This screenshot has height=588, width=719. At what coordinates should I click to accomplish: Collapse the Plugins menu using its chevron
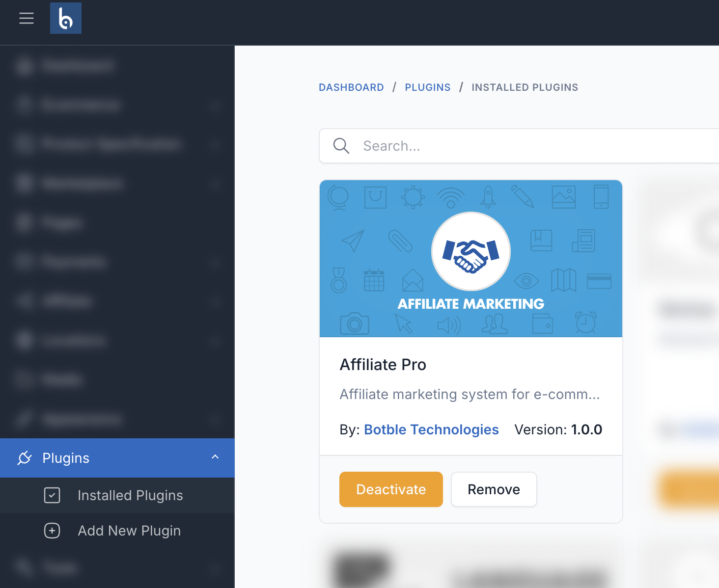click(x=215, y=457)
